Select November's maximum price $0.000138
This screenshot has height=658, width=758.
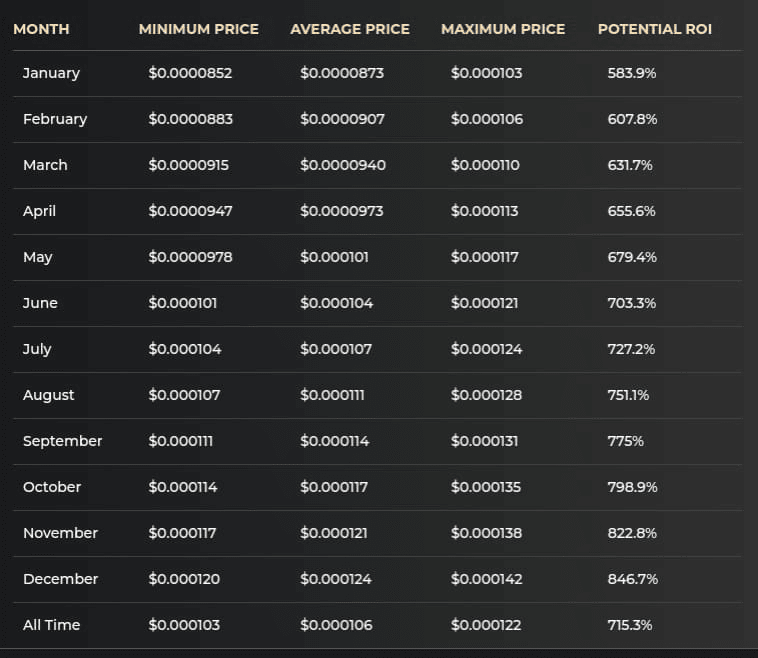click(x=486, y=533)
